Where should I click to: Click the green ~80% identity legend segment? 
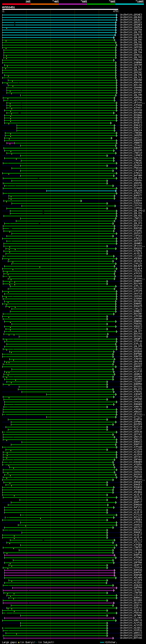click(101, 4)
